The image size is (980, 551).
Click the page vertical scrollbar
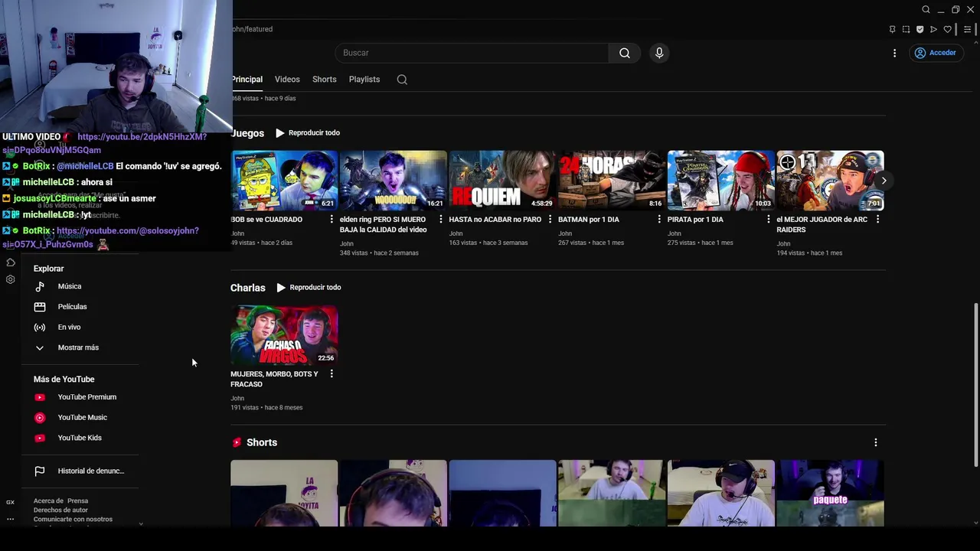(975, 384)
